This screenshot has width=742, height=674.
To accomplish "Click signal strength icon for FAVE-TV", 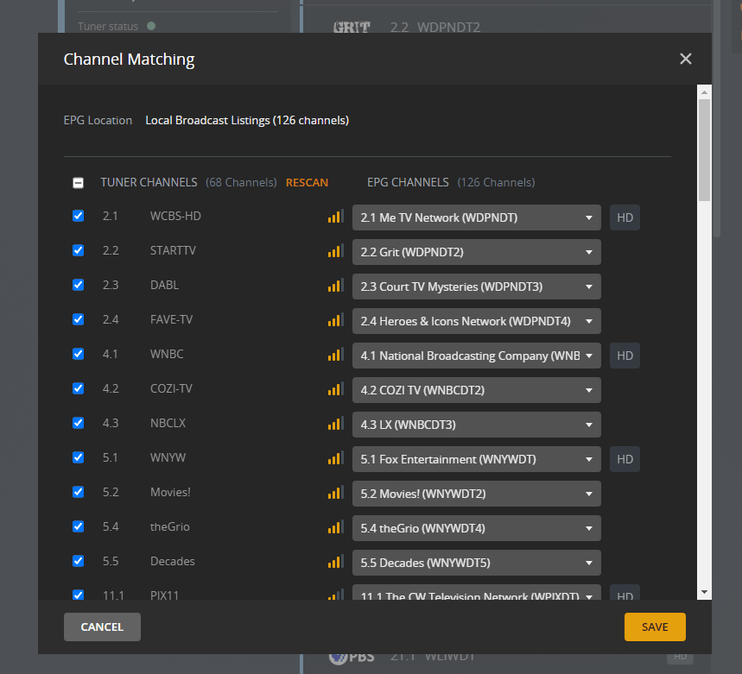I will click(336, 320).
